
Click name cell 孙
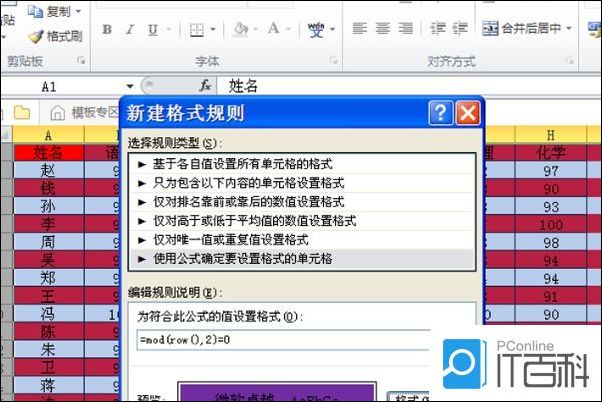pos(48,207)
